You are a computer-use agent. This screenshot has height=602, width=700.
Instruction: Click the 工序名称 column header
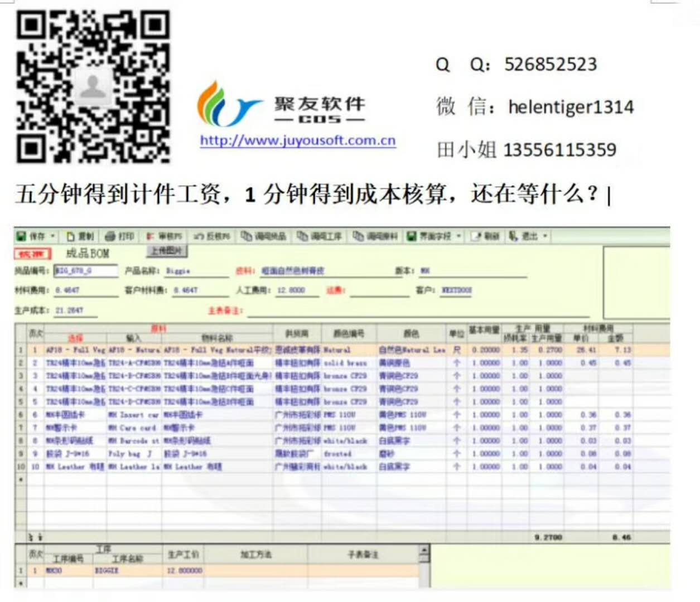[x=128, y=559]
